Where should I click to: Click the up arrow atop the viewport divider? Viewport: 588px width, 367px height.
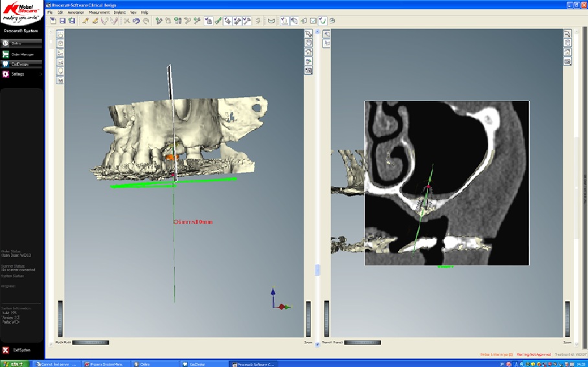click(x=317, y=32)
